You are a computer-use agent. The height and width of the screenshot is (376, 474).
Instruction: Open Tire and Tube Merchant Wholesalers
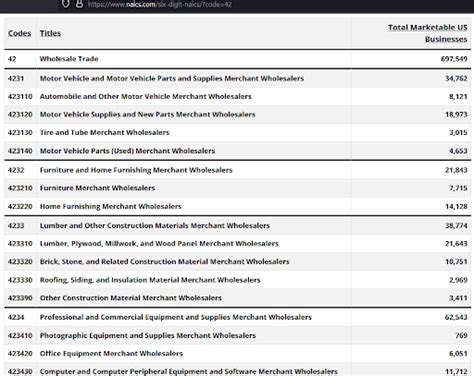point(105,133)
